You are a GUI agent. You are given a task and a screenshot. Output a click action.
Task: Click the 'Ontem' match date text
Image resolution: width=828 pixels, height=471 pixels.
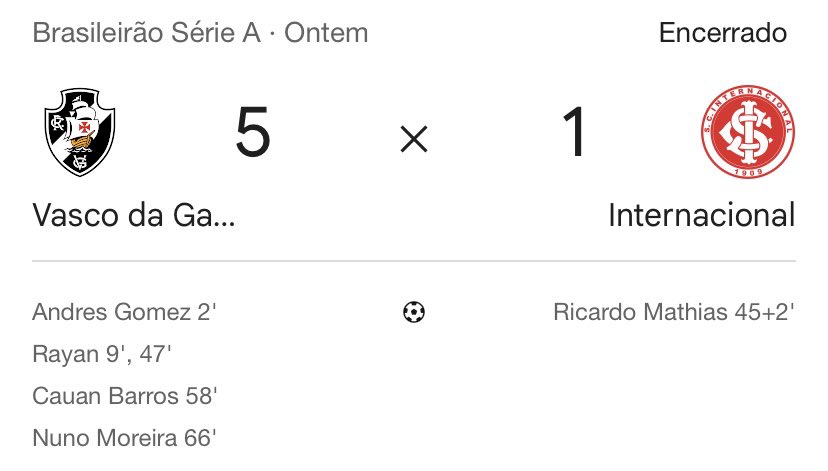coord(326,33)
